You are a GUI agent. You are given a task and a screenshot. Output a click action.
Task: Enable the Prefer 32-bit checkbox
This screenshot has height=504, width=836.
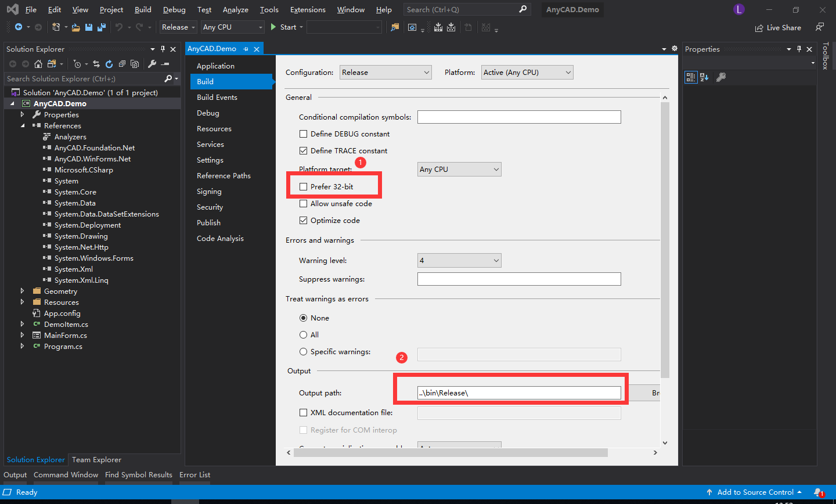(303, 187)
